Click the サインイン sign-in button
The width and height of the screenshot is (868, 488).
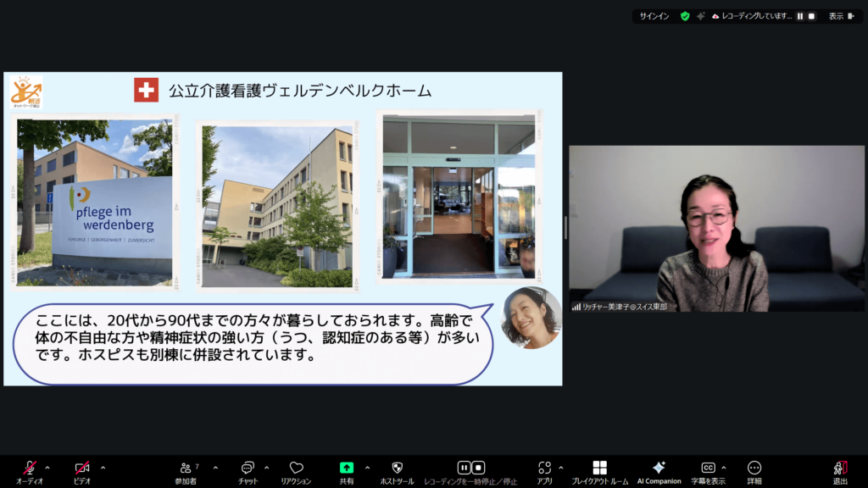(x=655, y=16)
